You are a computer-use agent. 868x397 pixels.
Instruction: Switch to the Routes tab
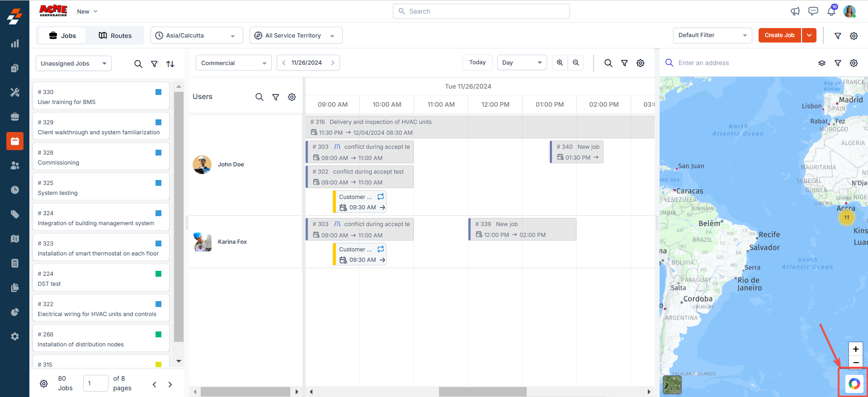[x=115, y=36]
